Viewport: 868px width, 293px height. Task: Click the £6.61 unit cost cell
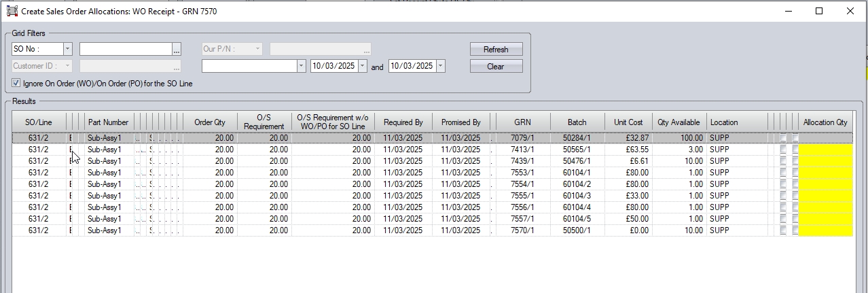[628, 161]
